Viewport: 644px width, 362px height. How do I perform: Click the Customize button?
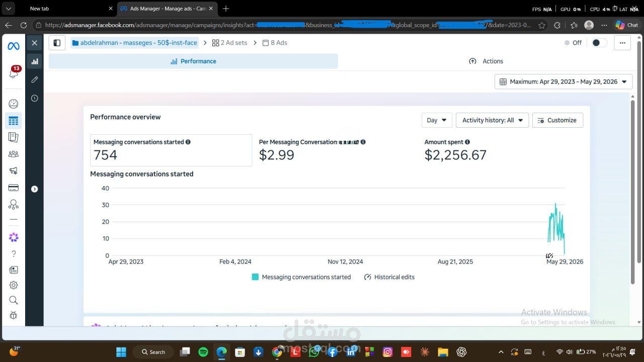pos(557,120)
